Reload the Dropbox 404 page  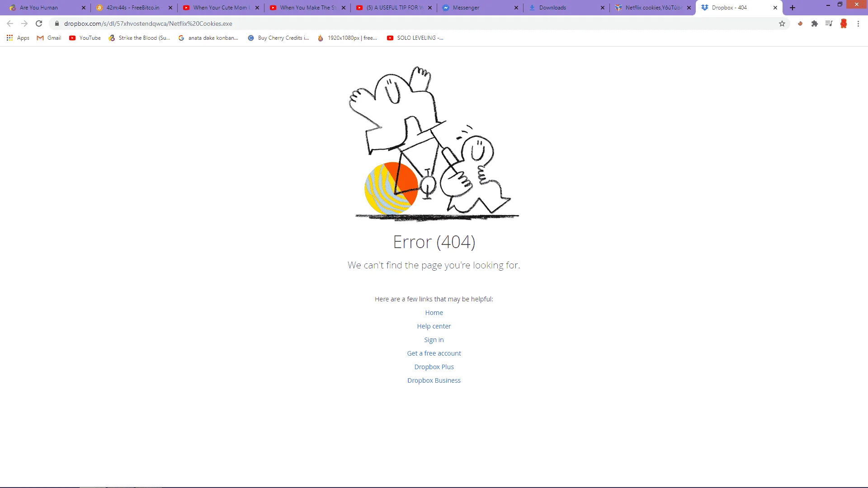point(39,23)
